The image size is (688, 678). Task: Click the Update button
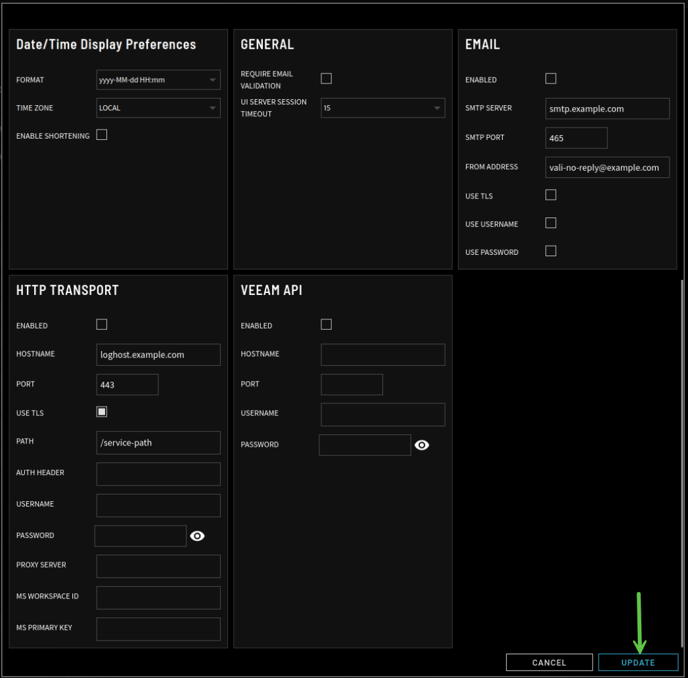[x=638, y=662]
